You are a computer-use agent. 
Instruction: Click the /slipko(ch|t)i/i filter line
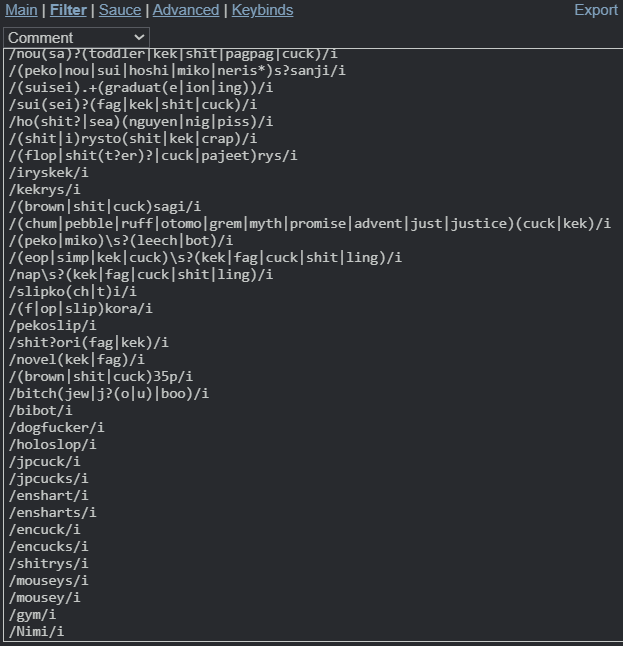coord(73,291)
